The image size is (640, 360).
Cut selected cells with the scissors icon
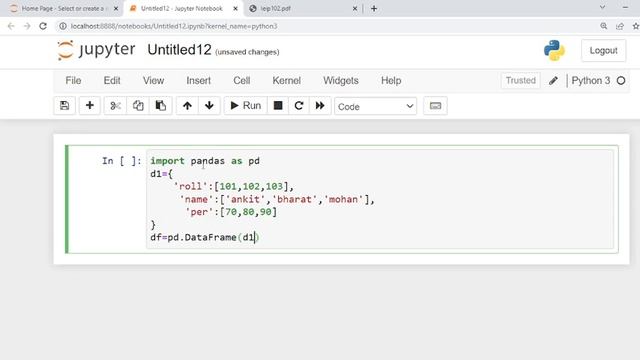click(x=116, y=106)
